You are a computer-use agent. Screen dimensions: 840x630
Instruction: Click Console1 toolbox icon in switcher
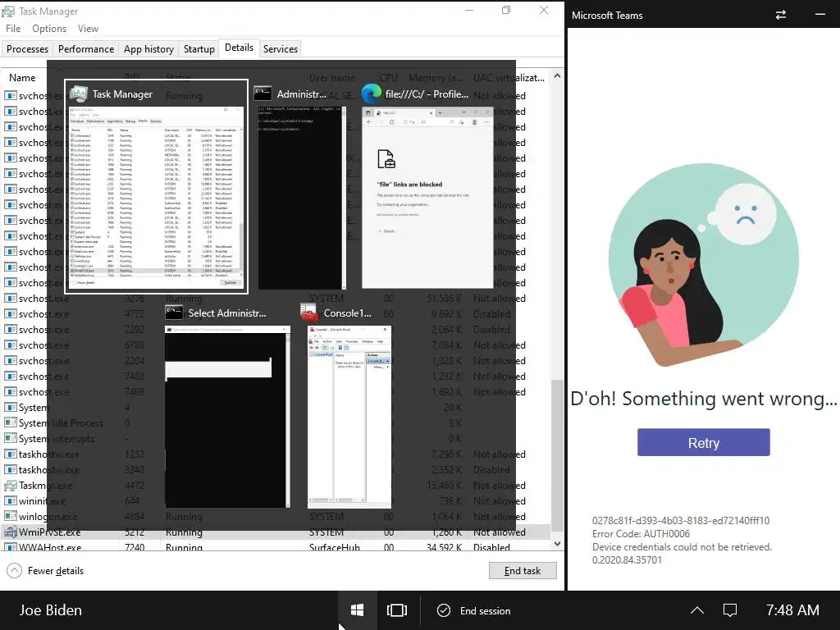tap(309, 313)
